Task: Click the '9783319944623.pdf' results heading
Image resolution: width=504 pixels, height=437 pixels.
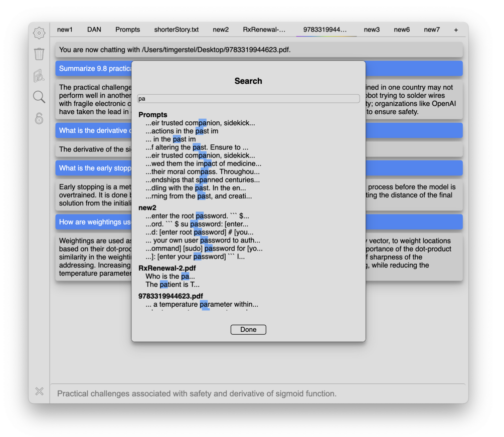Action: pyautogui.click(x=171, y=296)
